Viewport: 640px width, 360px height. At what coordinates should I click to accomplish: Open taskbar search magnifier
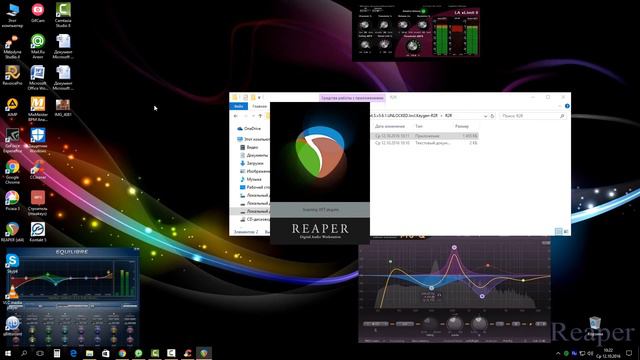pyautogui.click(x=24, y=353)
